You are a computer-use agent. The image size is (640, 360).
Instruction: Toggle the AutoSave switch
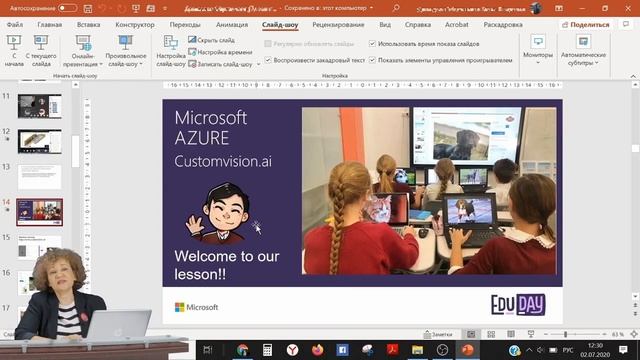click(67, 8)
